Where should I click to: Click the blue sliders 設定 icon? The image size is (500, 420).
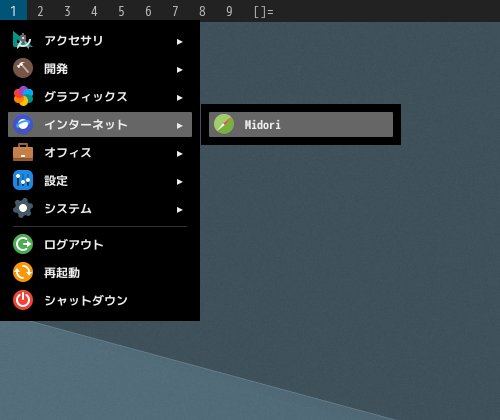click(x=23, y=180)
